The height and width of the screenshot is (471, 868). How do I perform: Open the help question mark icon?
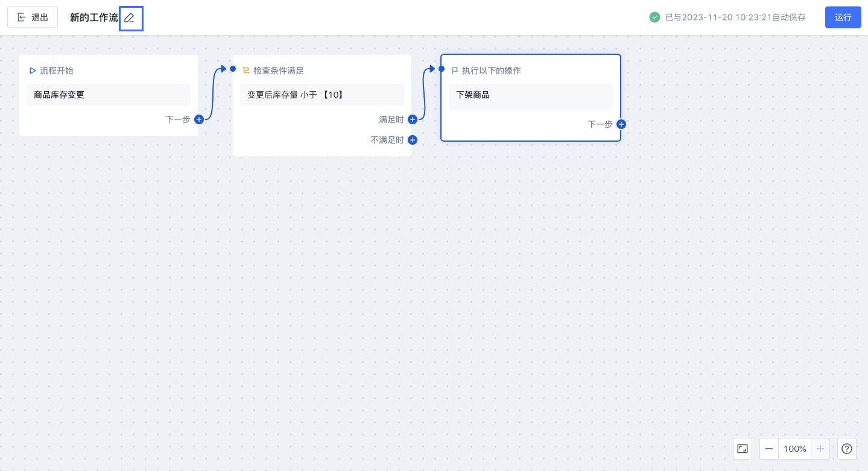point(847,449)
